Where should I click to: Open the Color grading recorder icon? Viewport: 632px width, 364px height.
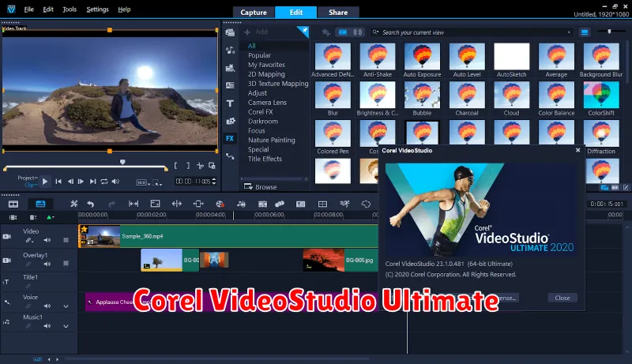point(220,205)
